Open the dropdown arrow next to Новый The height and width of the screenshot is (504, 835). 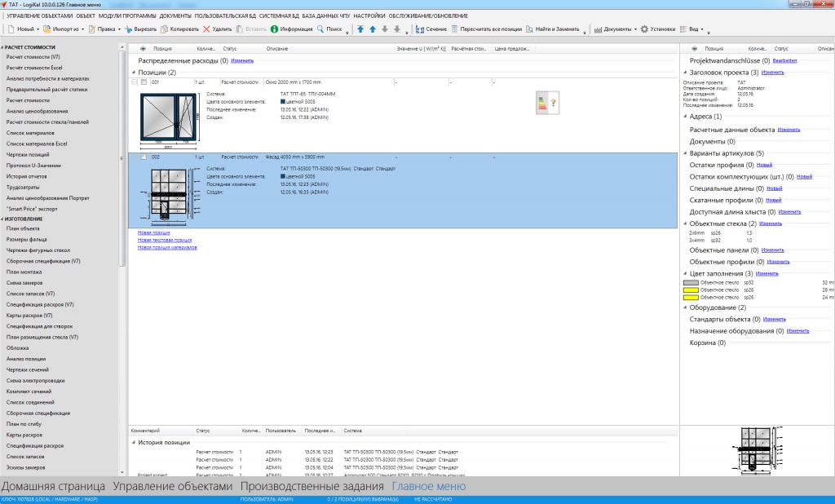(38, 29)
